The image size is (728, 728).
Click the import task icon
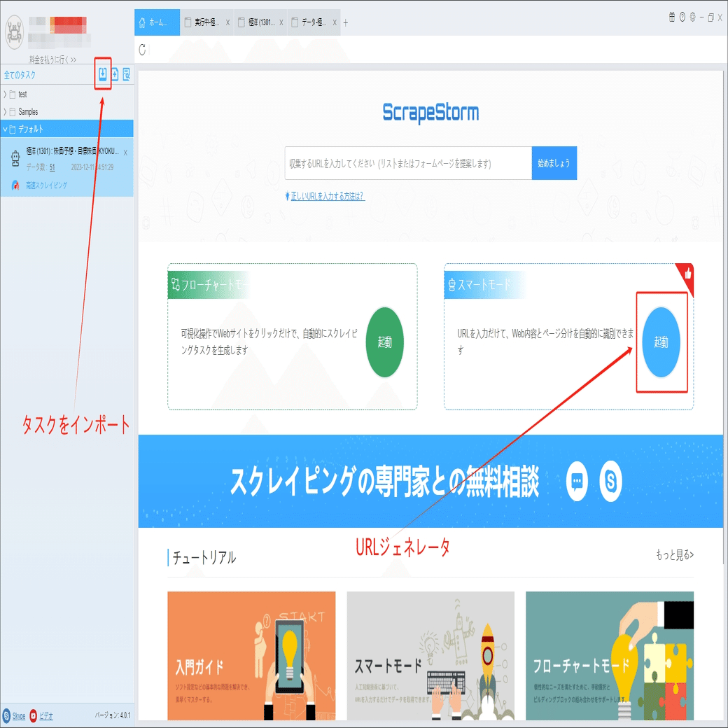tap(103, 73)
